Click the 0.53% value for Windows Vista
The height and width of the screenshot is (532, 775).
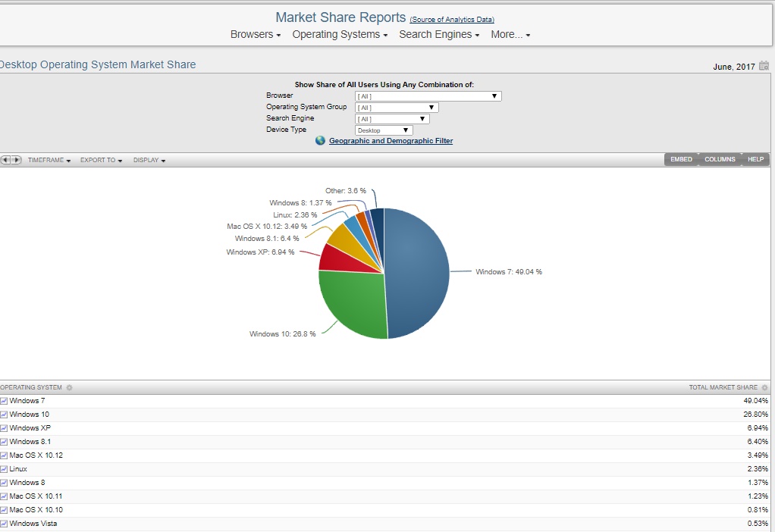(758, 524)
